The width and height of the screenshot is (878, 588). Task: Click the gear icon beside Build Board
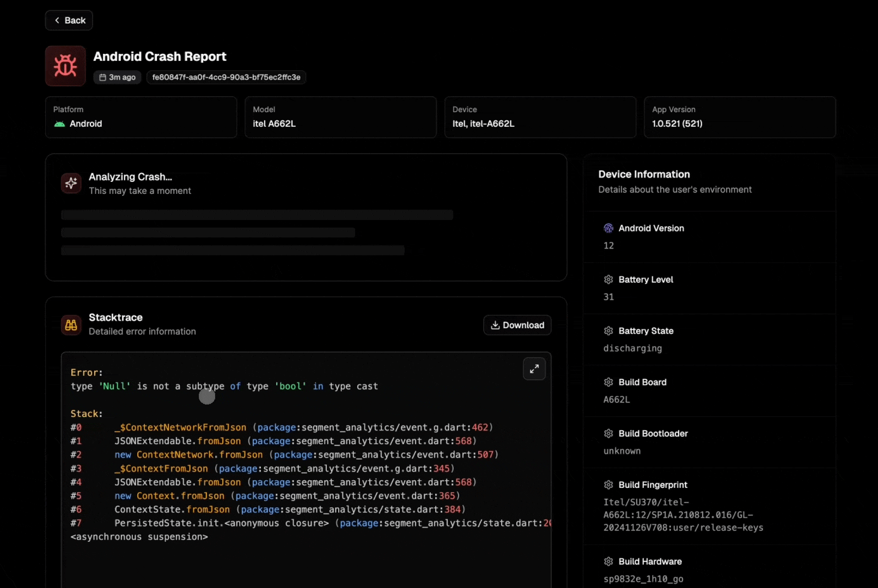click(608, 382)
